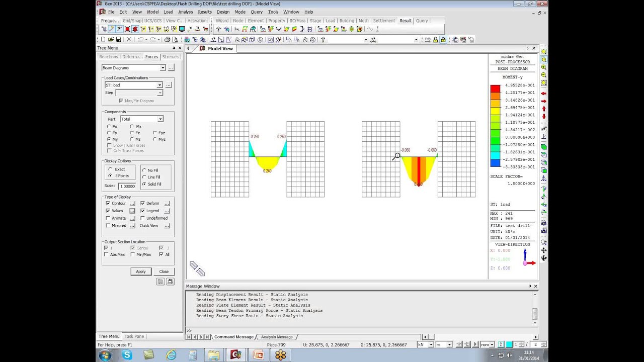Click the monitor display icon in Frequent toolbar
Viewport: 644px width, 362px height.
coord(182,29)
